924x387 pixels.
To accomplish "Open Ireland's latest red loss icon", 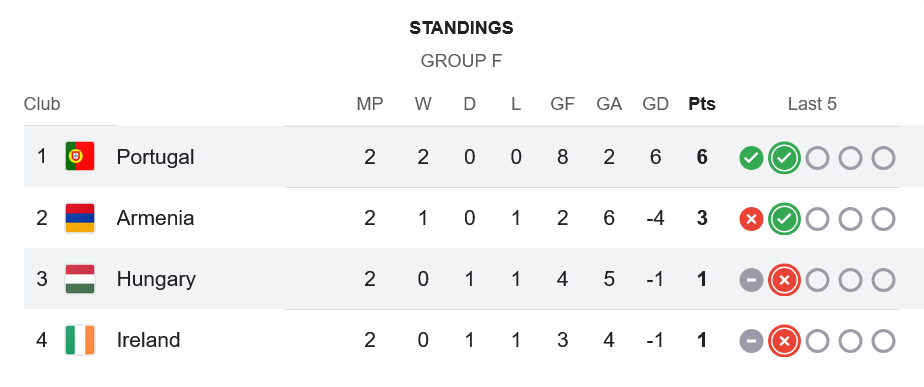I will (784, 341).
